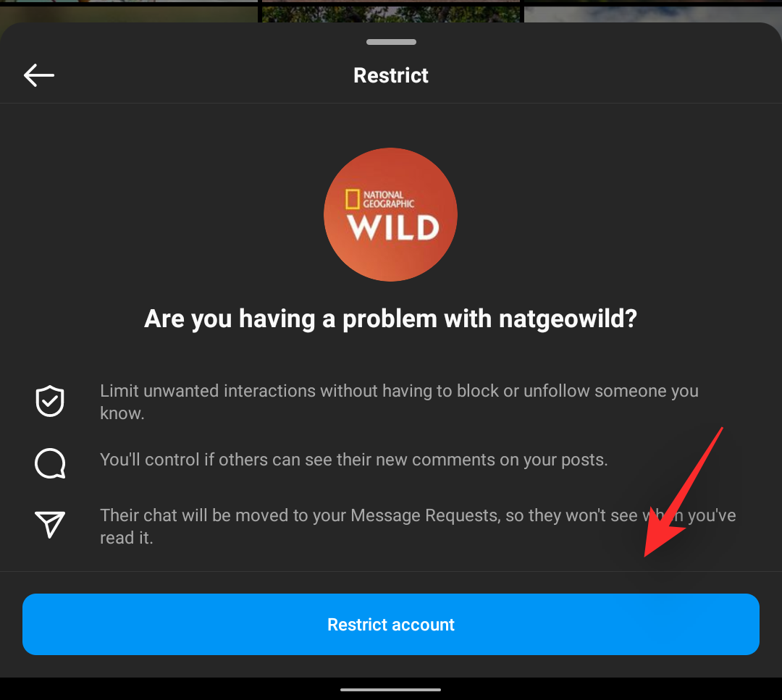
Task: Tap the Restrict account button
Action: [391, 624]
